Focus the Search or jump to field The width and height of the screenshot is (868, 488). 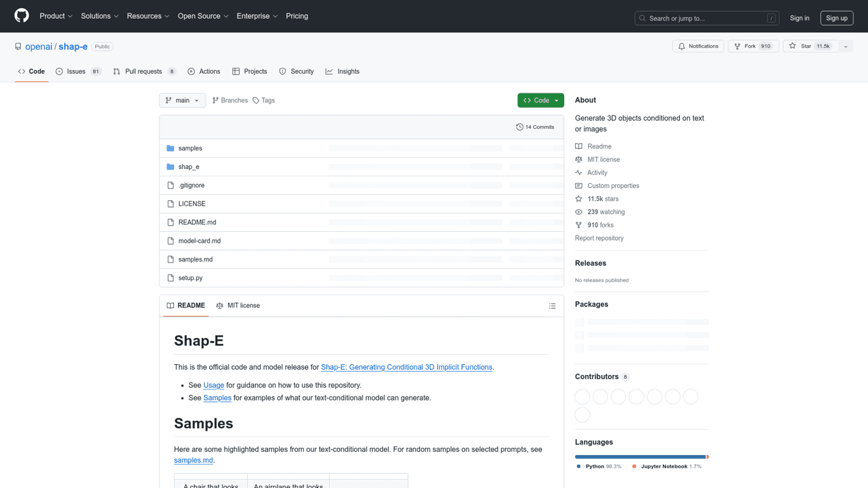coord(706,18)
